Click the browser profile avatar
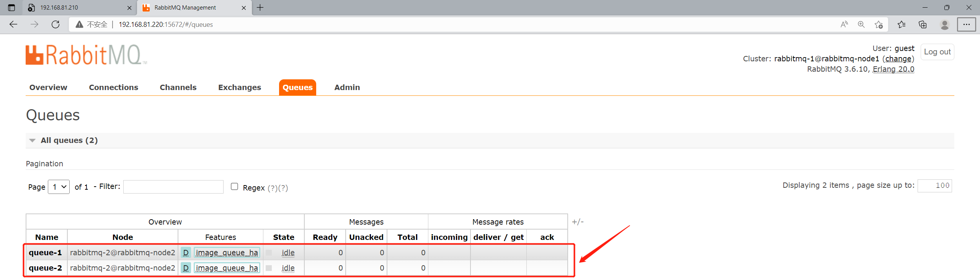 pyautogui.click(x=944, y=25)
